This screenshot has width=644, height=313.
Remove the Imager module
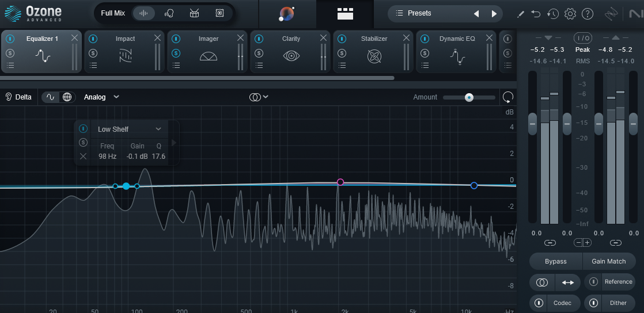(x=240, y=38)
